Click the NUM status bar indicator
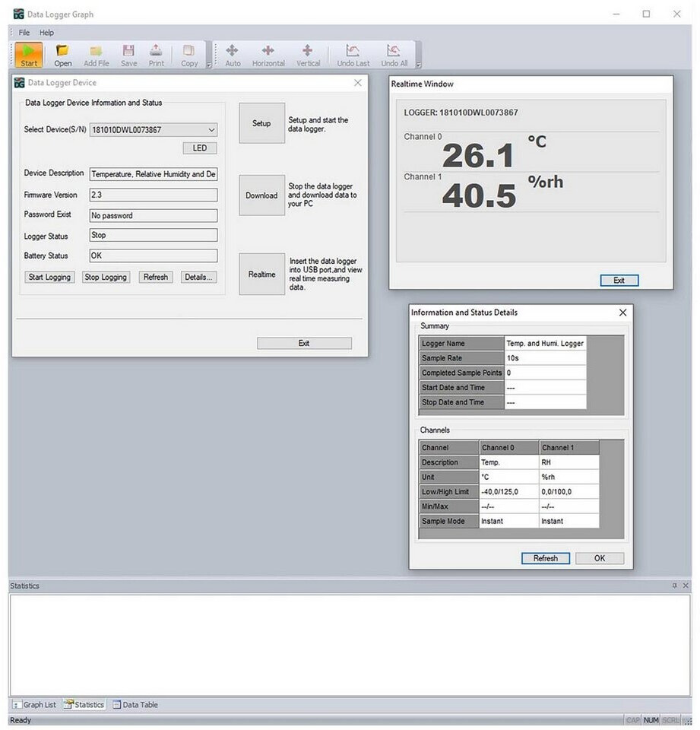Image resolution: width=700 pixels, height=730 pixels. click(x=651, y=720)
